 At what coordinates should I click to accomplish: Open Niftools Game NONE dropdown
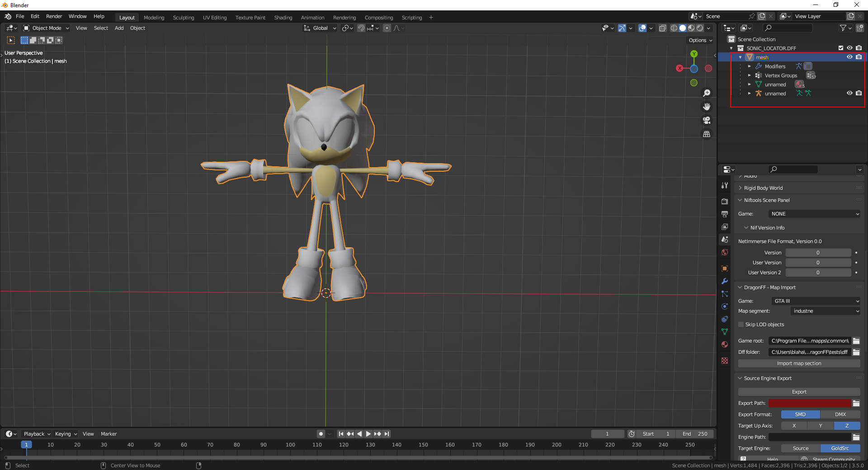click(814, 214)
